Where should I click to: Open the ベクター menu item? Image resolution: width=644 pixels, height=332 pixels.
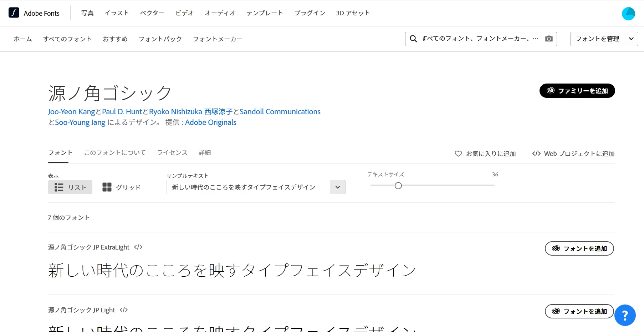click(152, 13)
